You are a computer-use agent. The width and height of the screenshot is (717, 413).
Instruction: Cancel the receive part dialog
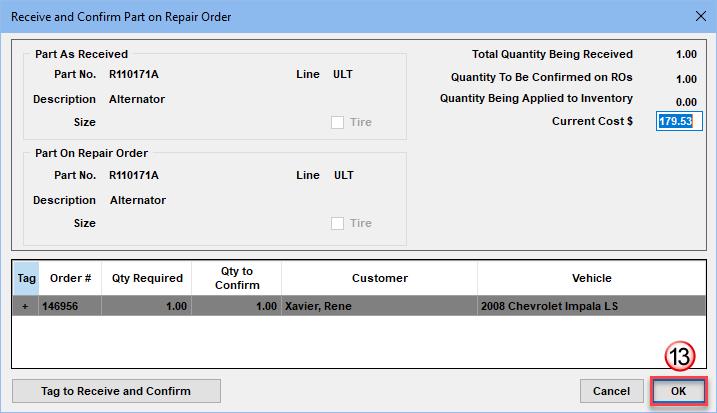coord(611,390)
